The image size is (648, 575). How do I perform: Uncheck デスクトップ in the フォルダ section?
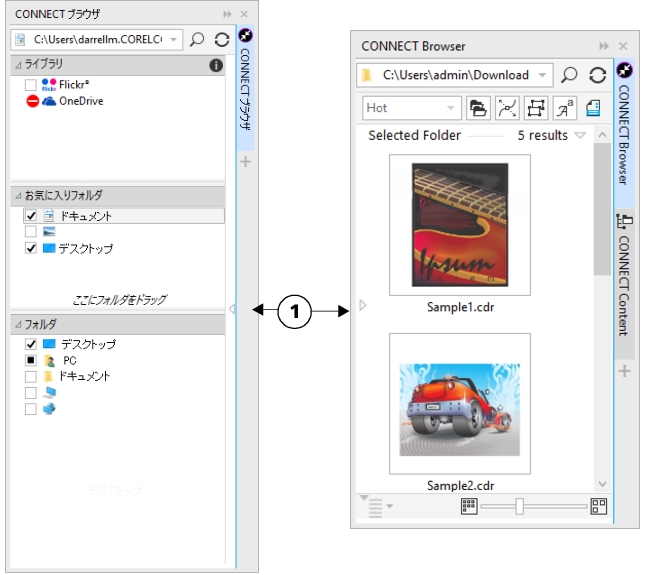coord(31,344)
